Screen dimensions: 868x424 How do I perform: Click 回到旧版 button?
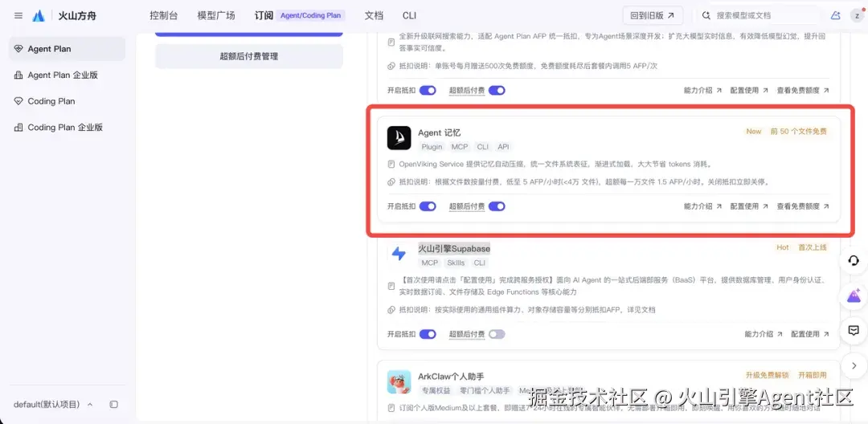pos(653,15)
